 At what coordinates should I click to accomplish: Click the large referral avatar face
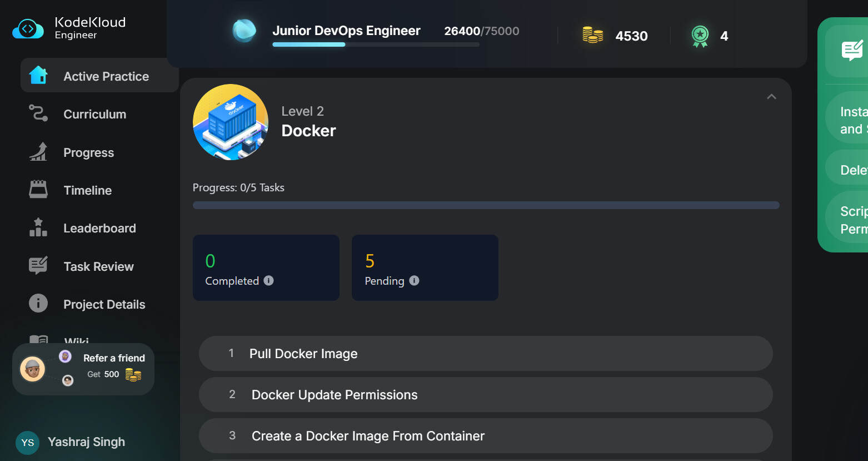pyautogui.click(x=32, y=369)
